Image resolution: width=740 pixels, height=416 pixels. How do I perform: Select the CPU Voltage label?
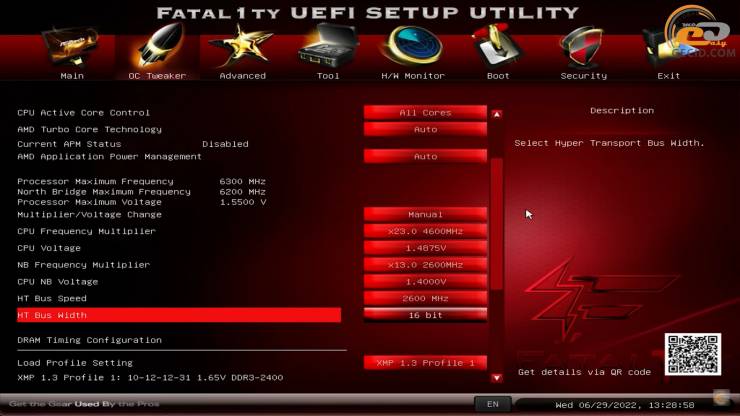coord(49,248)
